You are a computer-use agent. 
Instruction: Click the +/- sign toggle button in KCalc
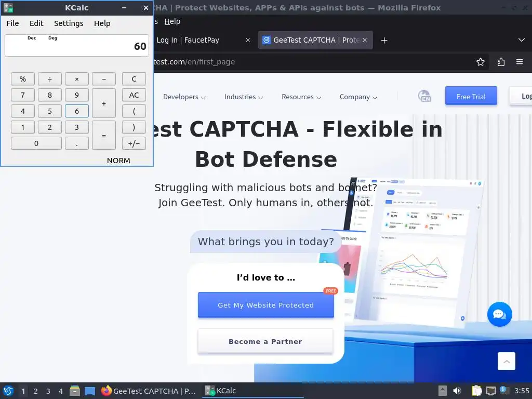click(134, 143)
